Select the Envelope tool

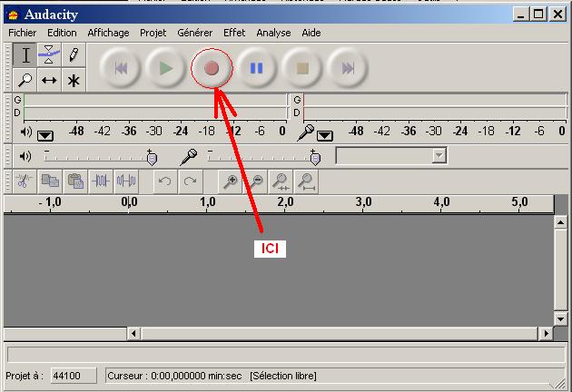49,56
